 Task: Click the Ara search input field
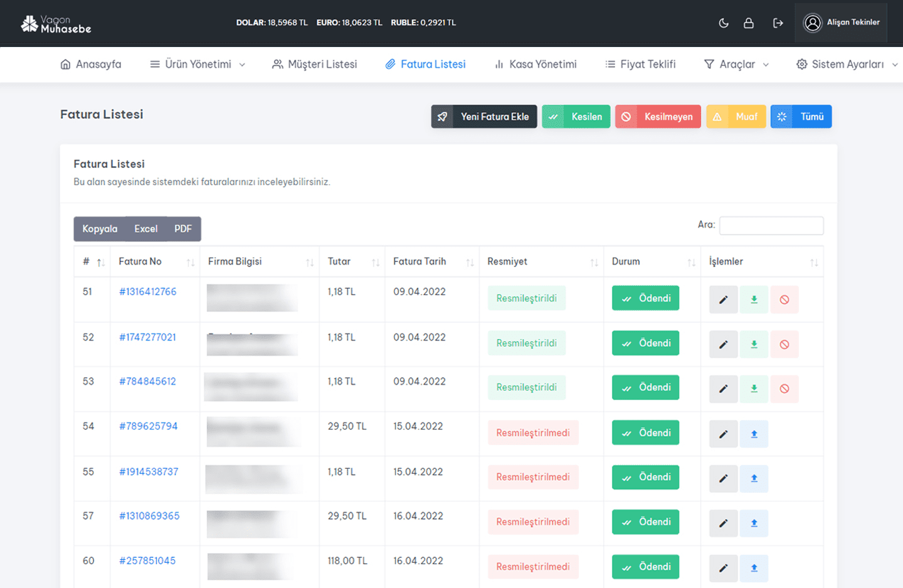(771, 226)
